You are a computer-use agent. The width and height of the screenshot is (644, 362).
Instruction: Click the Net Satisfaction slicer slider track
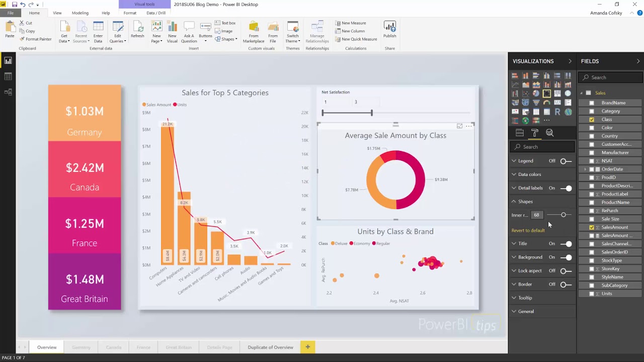coord(396,113)
